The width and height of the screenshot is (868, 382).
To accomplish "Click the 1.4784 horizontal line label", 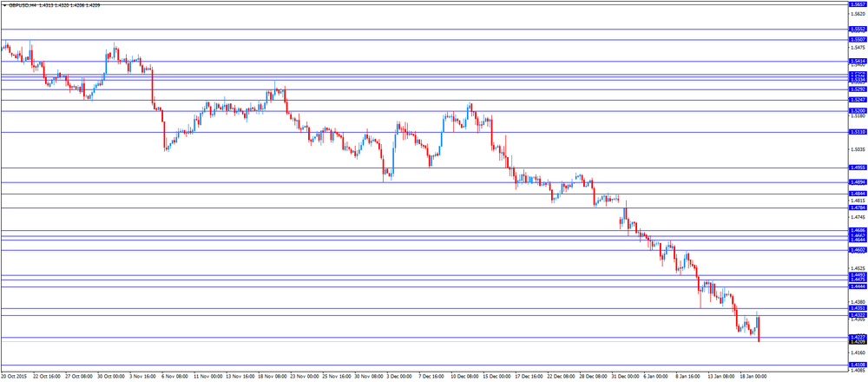I will click(858, 207).
